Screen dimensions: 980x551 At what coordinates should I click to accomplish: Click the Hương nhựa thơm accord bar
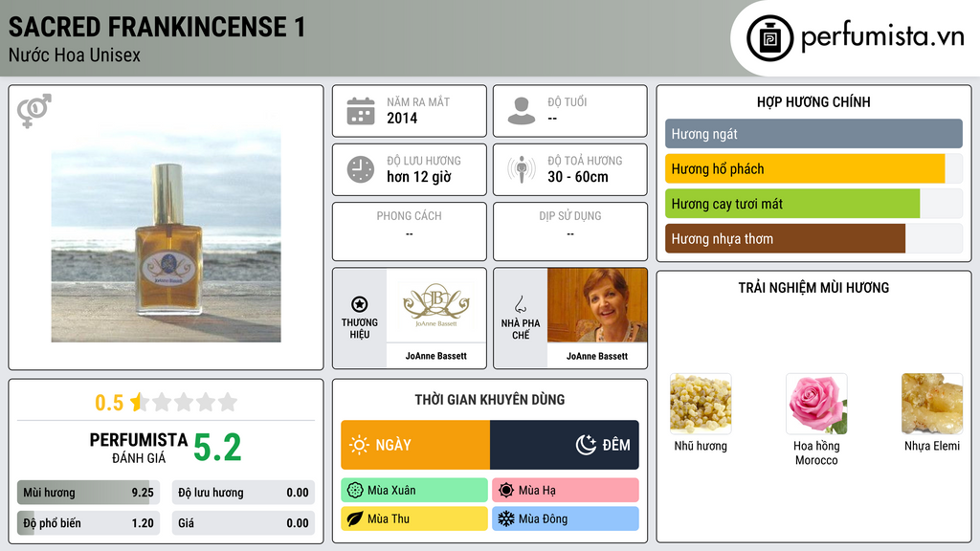[x=813, y=238]
